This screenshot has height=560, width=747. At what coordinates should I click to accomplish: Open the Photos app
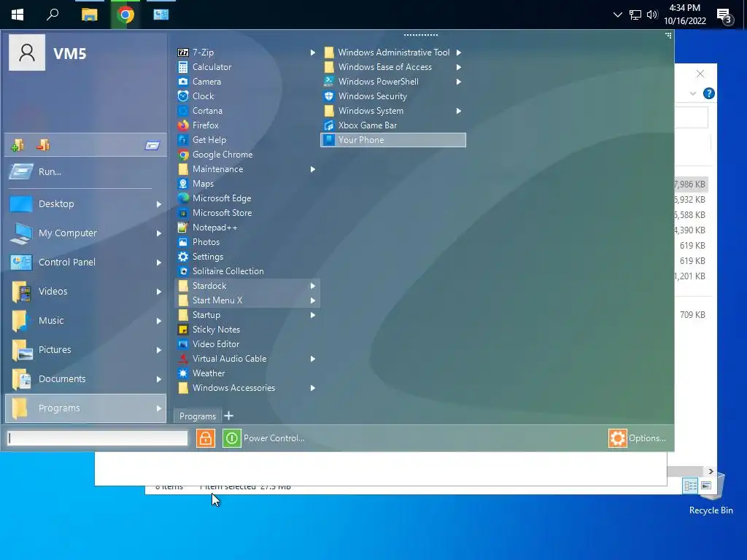pos(247,242)
